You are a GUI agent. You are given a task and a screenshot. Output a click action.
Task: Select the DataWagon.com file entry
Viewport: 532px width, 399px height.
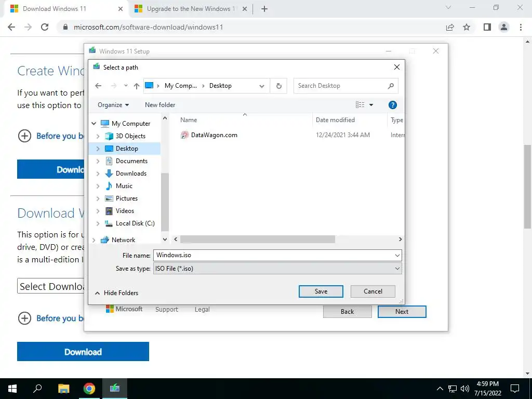pyautogui.click(x=214, y=135)
